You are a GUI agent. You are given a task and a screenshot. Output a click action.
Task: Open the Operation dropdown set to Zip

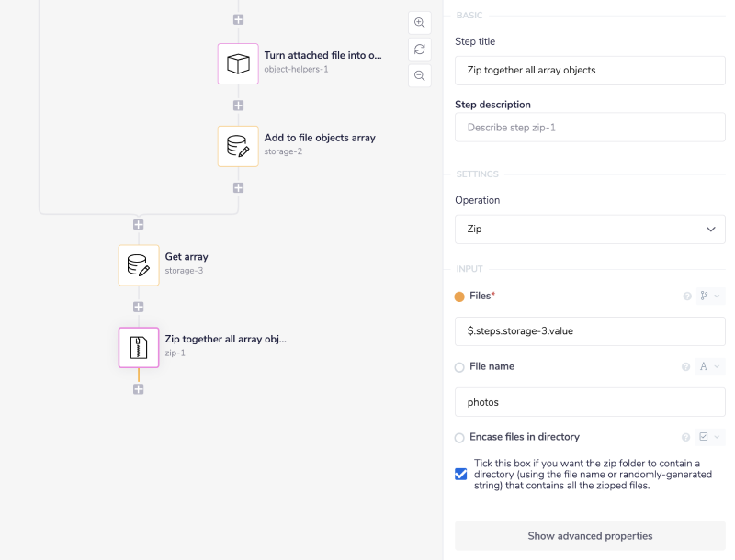590,230
